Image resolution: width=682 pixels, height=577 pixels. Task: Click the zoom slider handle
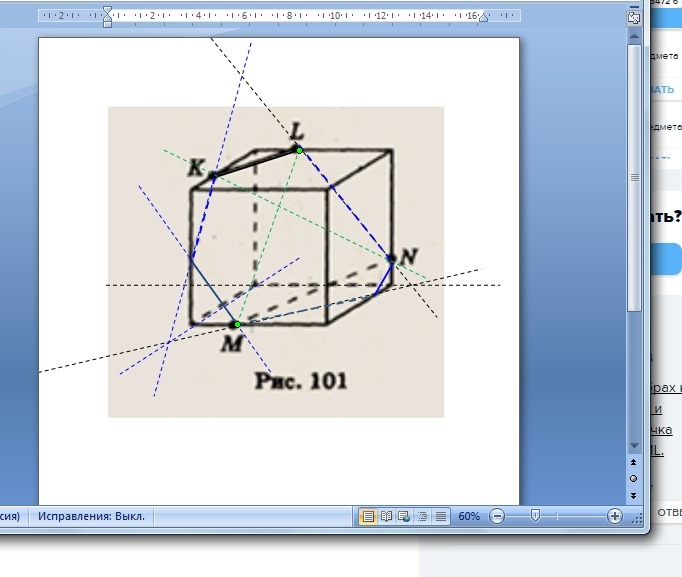(x=536, y=516)
